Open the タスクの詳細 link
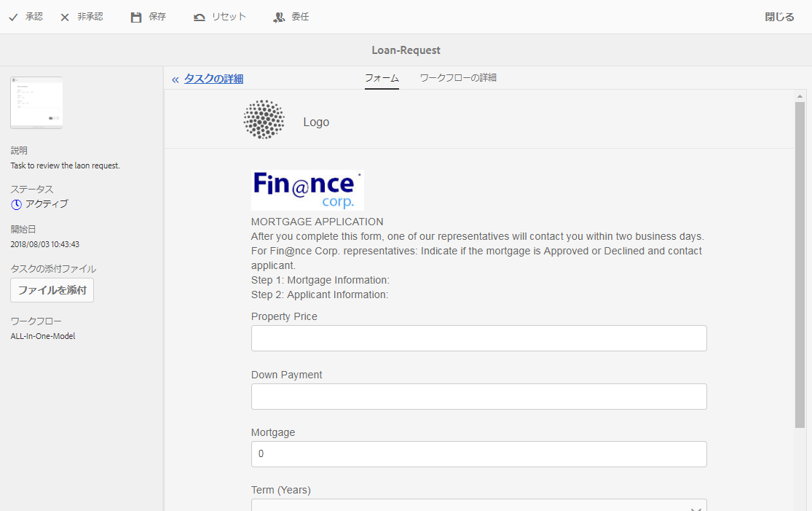 point(213,79)
